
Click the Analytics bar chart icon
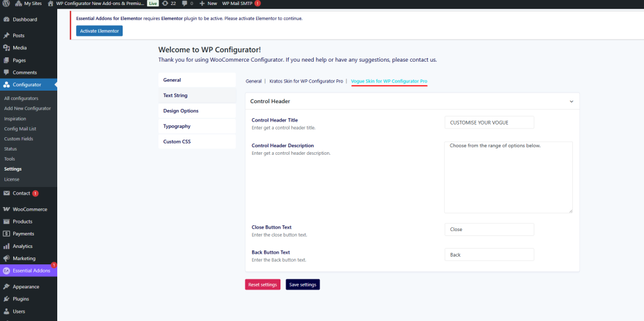tap(6, 246)
